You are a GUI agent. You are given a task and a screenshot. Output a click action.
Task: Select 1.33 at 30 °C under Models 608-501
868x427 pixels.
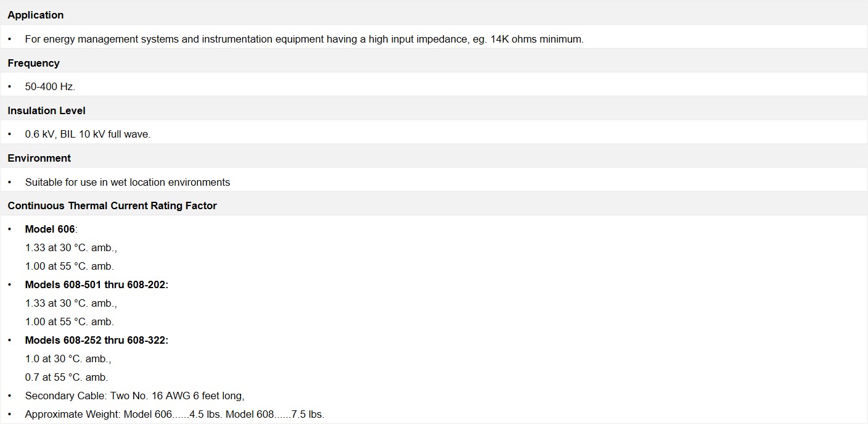pos(71,303)
